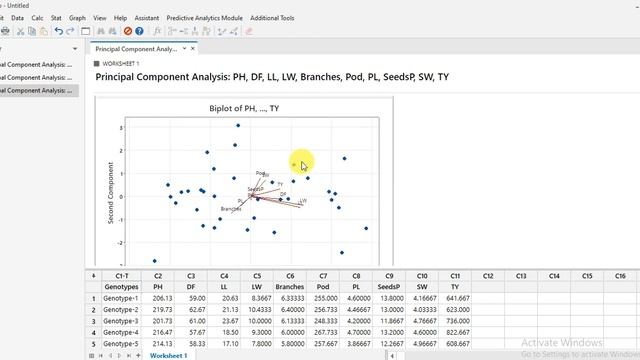Click the first brush tool icon after fx

(172, 31)
